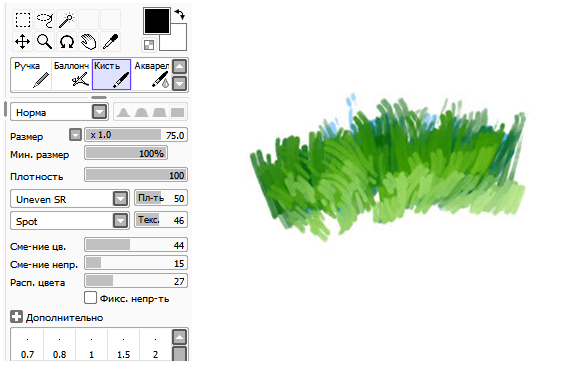
Task: Select the rectangular selection tool
Action: coord(23,20)
